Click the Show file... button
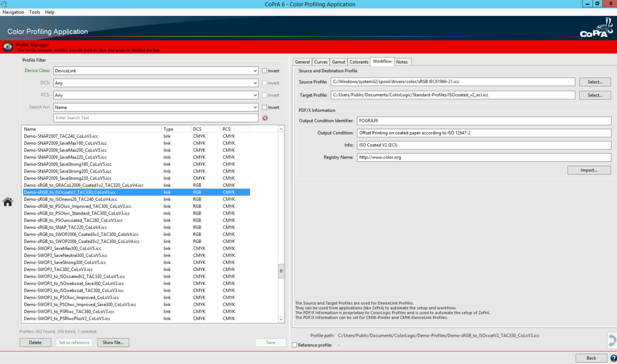Screen dimensions: 617x364 click(113, 343)
